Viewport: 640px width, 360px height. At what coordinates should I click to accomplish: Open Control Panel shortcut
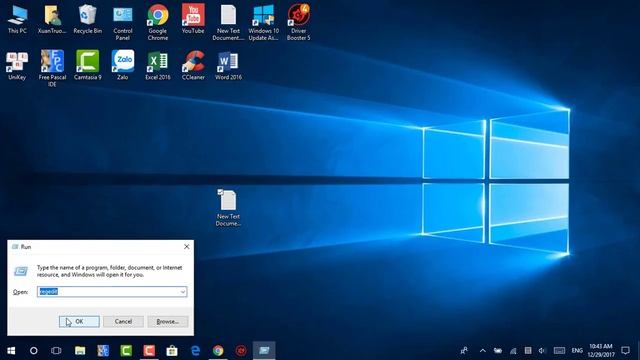[x=122, y=23]
